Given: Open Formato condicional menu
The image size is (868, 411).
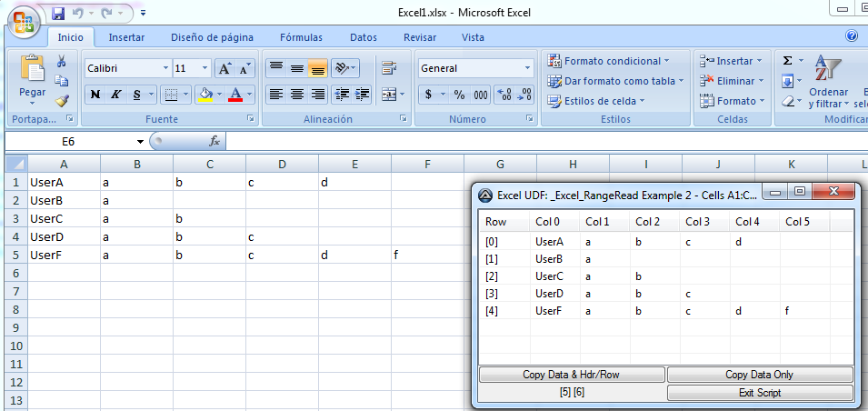Looking at the screenshot, I should pyautogui.click(x=608, y=61).
